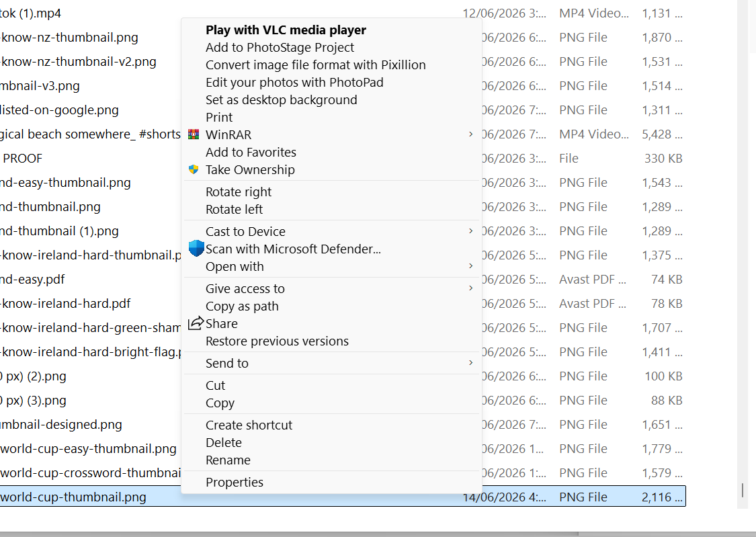
Task: Choose Copy as path
Action: point(242,306)
